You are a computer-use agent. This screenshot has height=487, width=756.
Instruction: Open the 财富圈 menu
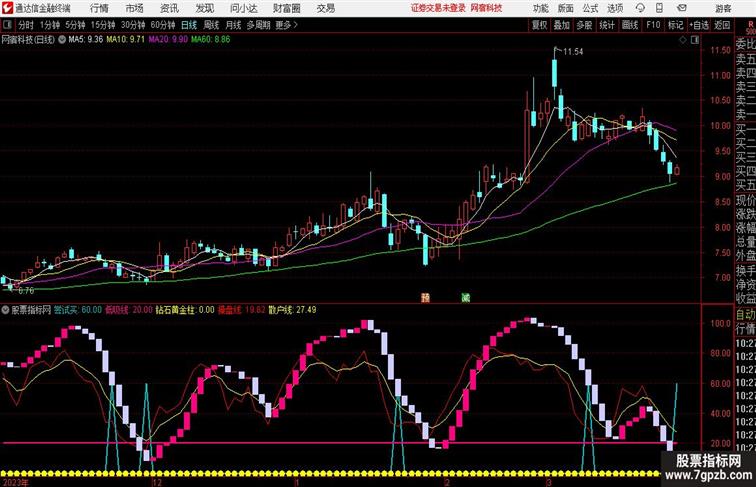pos(286,8)
